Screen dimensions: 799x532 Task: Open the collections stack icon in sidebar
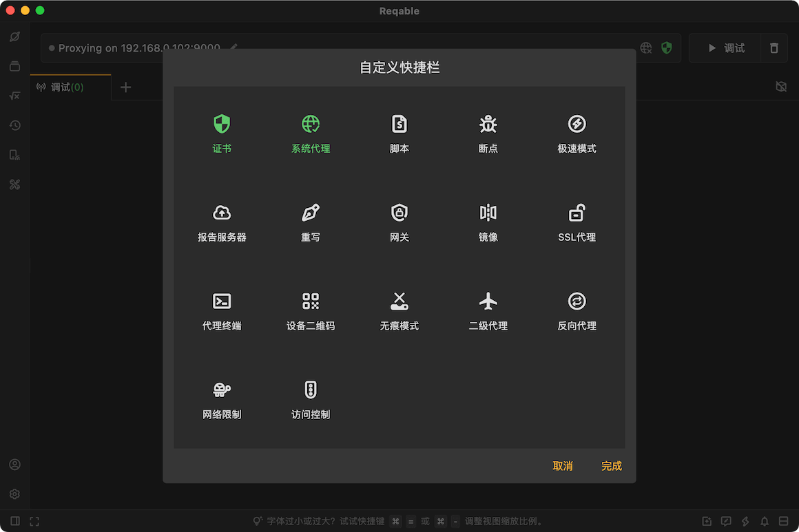pos(14,66)
